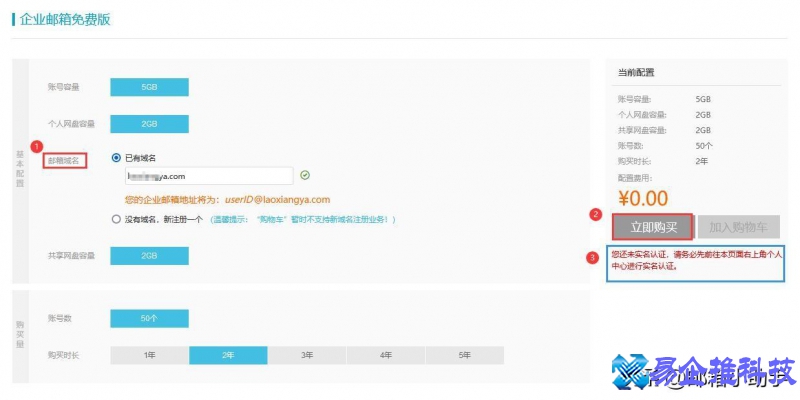The height and width of the screenshot is (400, 800).
Task: Click the green domain validation checkmark icon
Action: [305, 176]
